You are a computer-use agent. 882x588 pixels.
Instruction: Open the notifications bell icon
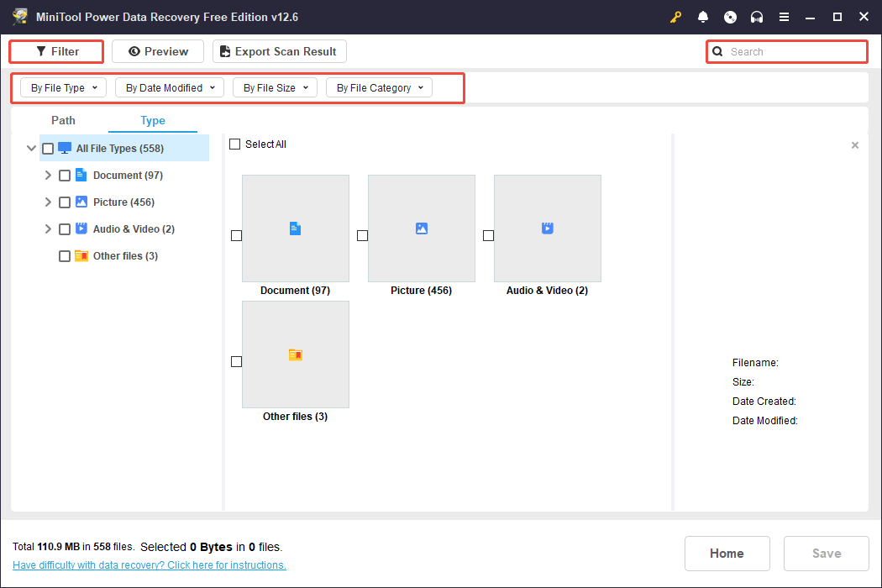click(703, 17)
